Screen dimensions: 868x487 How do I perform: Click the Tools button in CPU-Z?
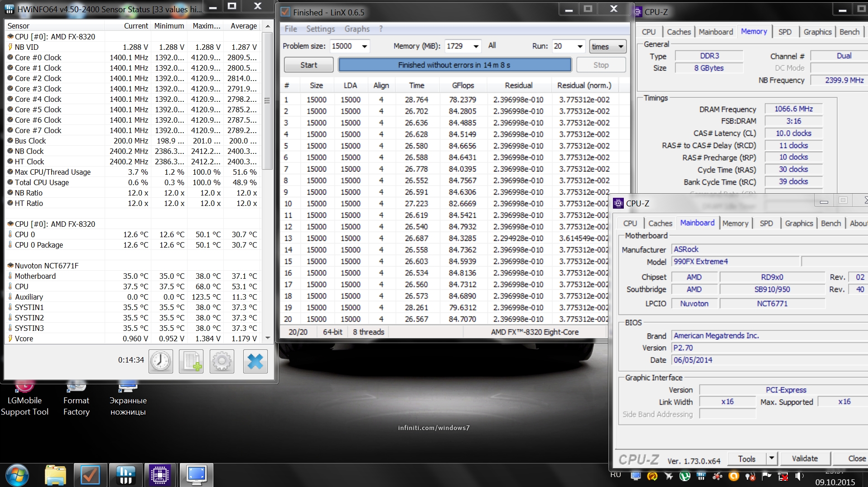click(747, 458)
